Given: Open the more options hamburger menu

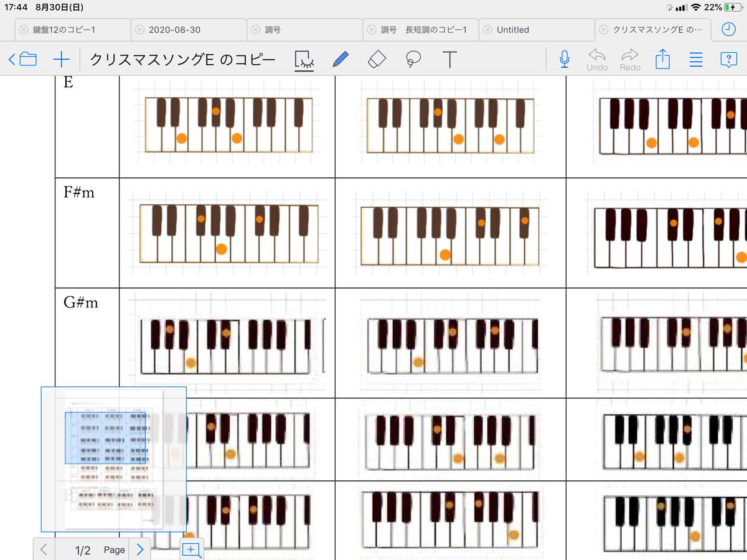Looking at the screenshot, I should click(x=695, y=59).
